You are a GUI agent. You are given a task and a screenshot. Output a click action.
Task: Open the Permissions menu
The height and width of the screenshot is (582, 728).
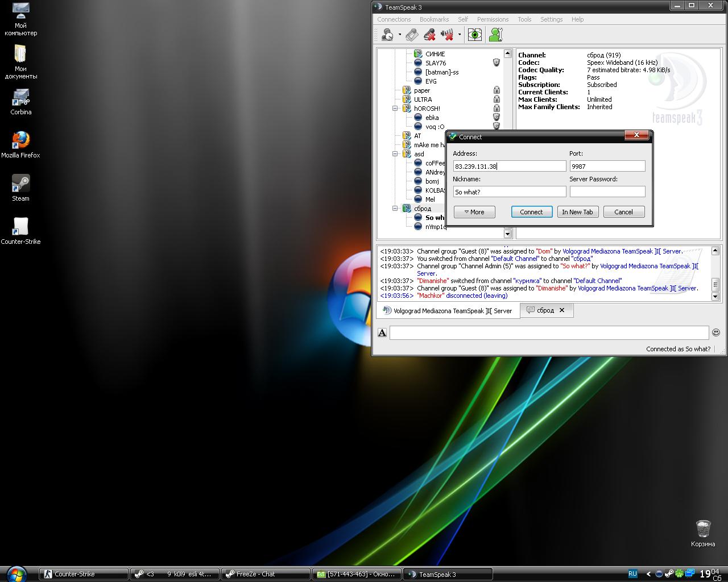[493, 19]
